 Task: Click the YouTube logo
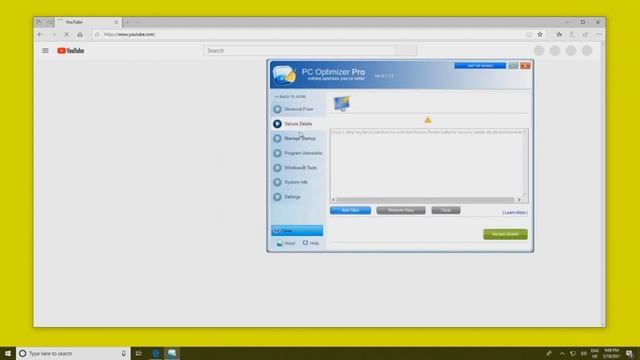[71, 51]
